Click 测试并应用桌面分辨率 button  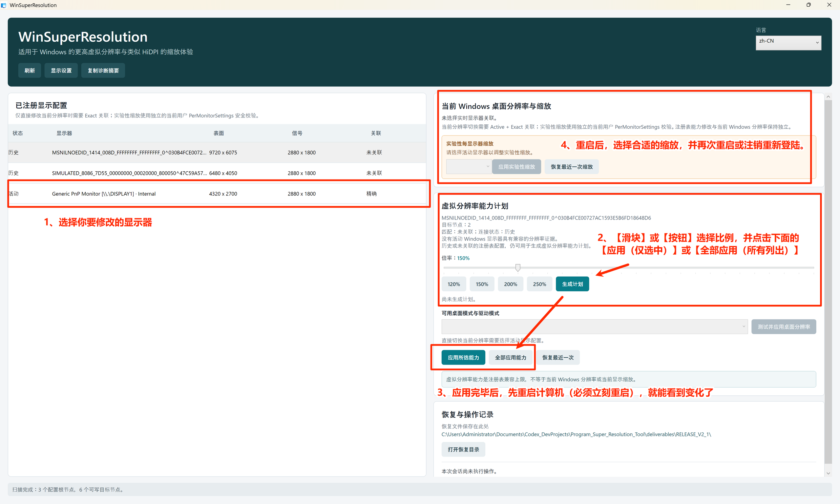tap(784, 326)
